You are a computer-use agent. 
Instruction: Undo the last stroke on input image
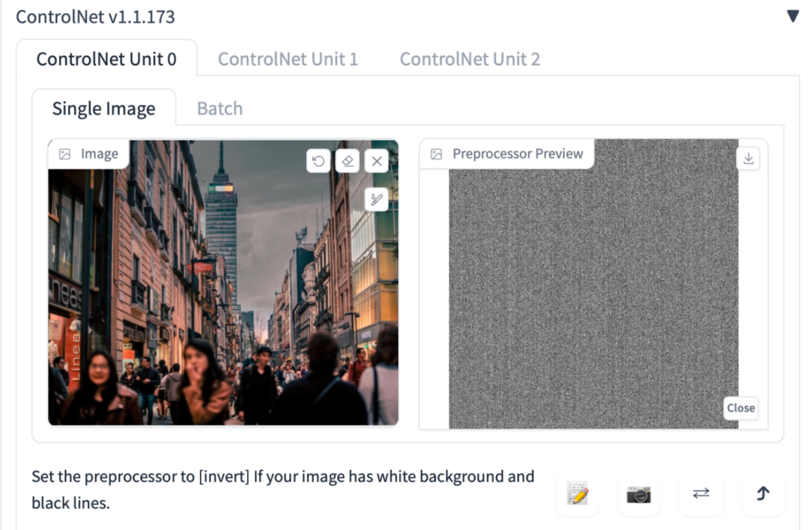point(319,161)
